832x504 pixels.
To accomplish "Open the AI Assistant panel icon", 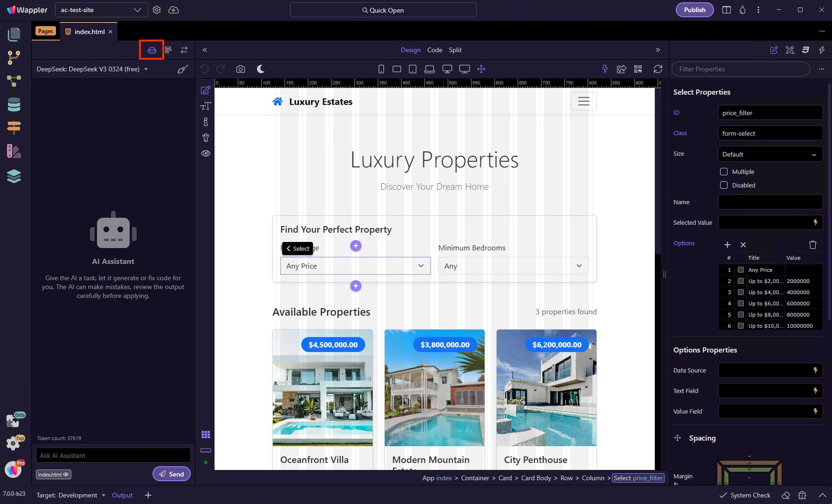I will pyautogui.click(x=152, y=50).
